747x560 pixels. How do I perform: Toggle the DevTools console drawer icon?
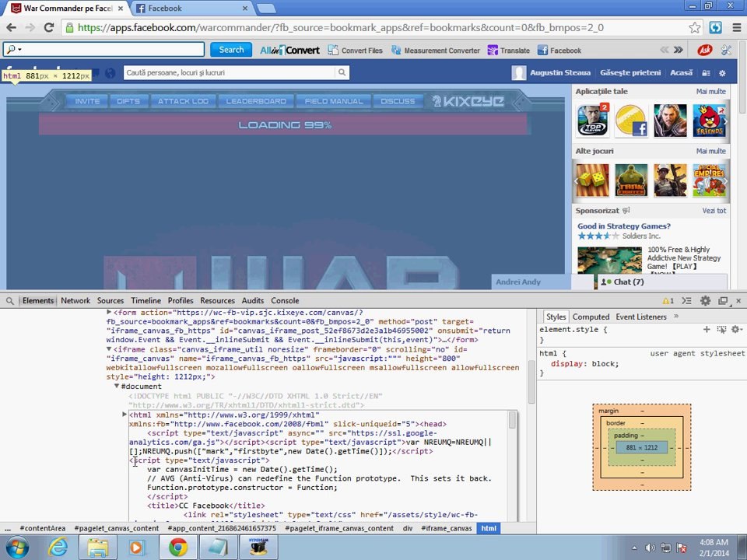(x=686, y=301)
